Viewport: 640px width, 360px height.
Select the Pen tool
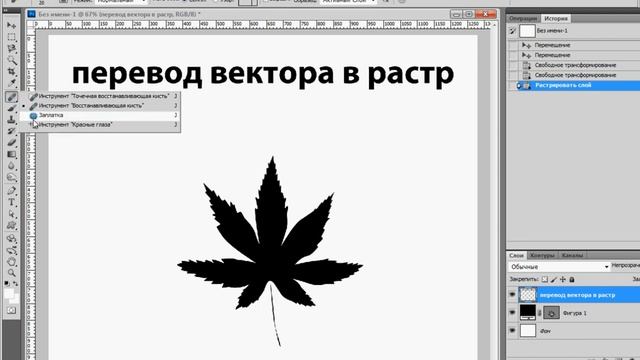click(11, 191)
